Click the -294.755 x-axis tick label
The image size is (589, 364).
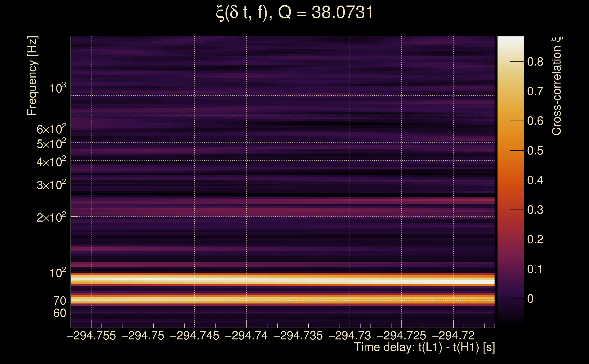91,336
